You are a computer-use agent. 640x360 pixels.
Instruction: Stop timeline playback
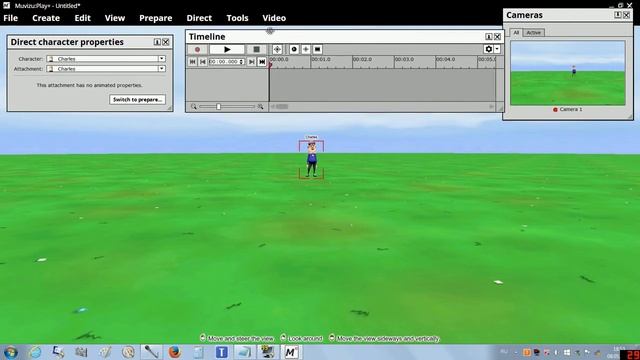(x=256, y=49)
